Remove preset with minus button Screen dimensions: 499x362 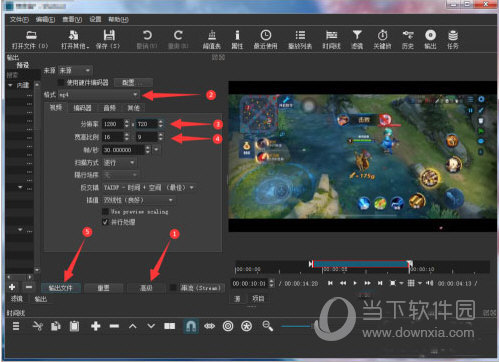tap(29, 287)
